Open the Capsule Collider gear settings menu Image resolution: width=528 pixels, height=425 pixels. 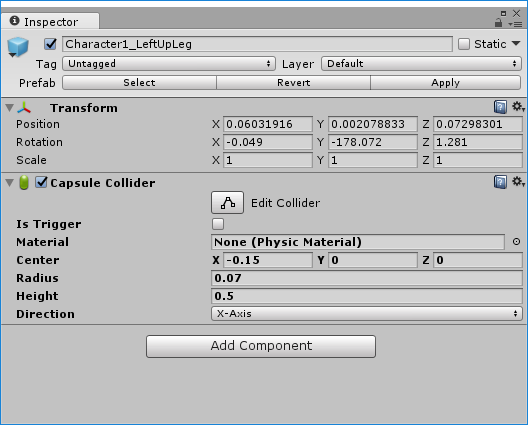point(518,182)
